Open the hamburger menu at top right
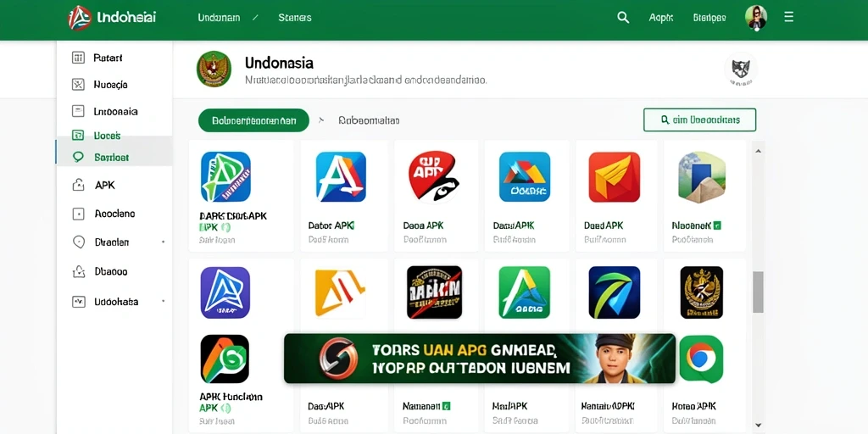This screenshot has height=434, width=868. (x=789, y=17)
